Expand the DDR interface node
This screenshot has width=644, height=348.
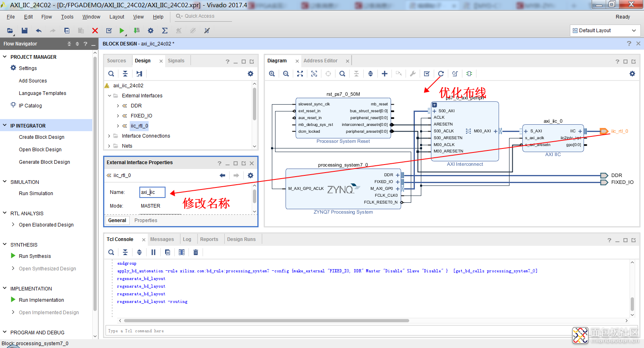click(118, 106)
